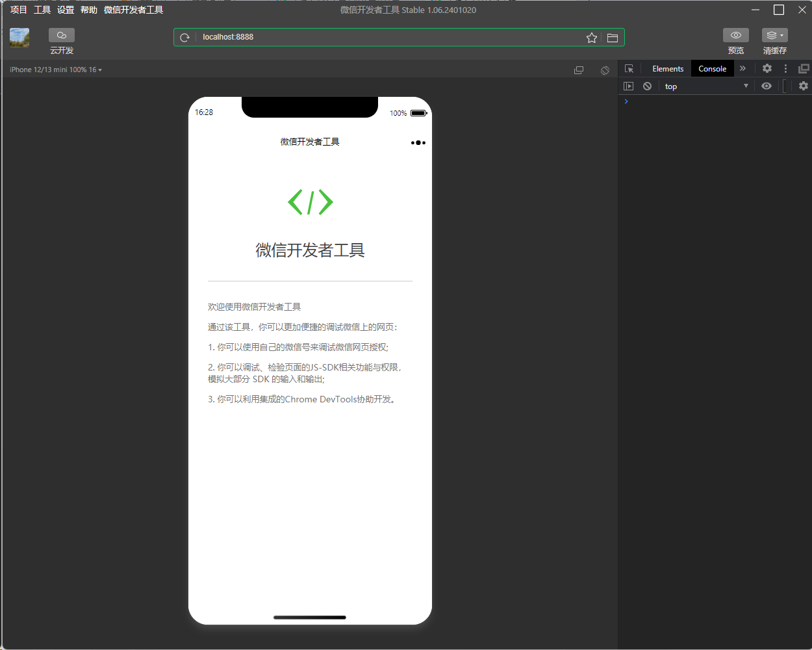Open the 设置 menu

pyautogui.click(x=66, y=10)
